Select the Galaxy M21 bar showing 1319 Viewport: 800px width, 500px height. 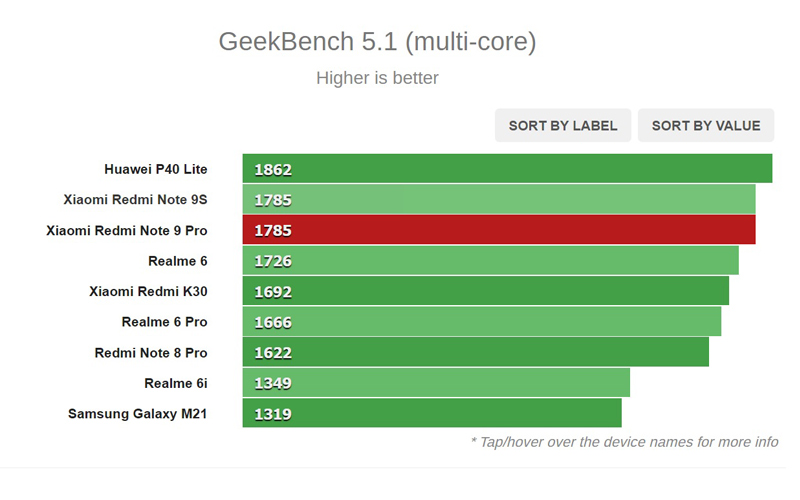point(432,413)
